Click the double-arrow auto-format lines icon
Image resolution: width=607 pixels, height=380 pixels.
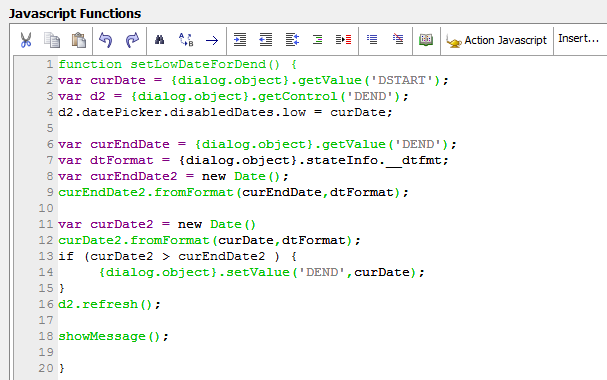pyautogui.click(x=292, y=40)
